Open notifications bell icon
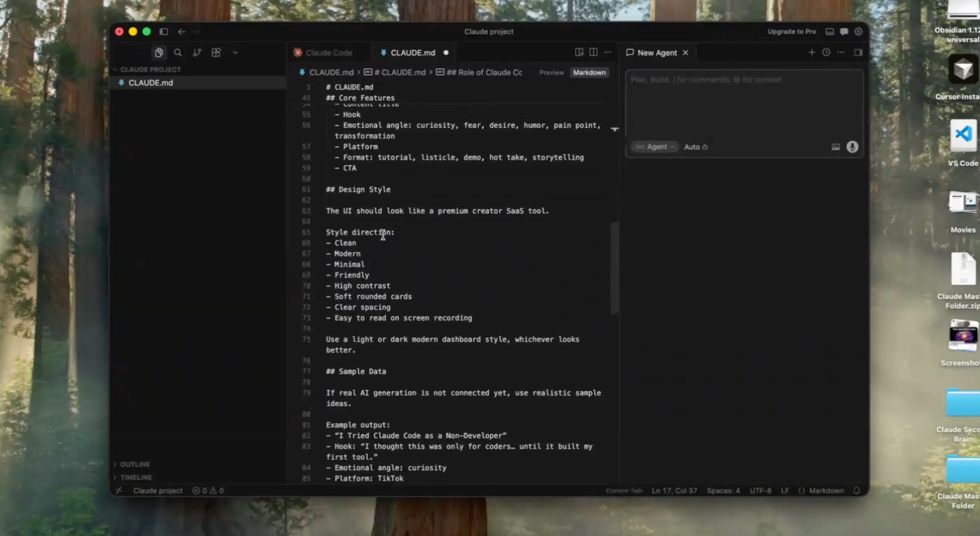This screenshot has width=980, height=536. tap(856, 490)
